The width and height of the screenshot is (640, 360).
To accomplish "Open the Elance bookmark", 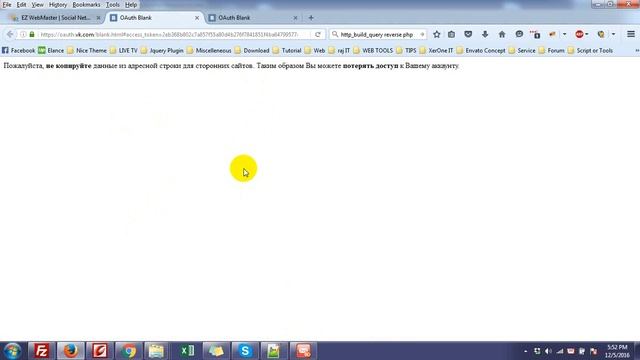I will (51, 51).
